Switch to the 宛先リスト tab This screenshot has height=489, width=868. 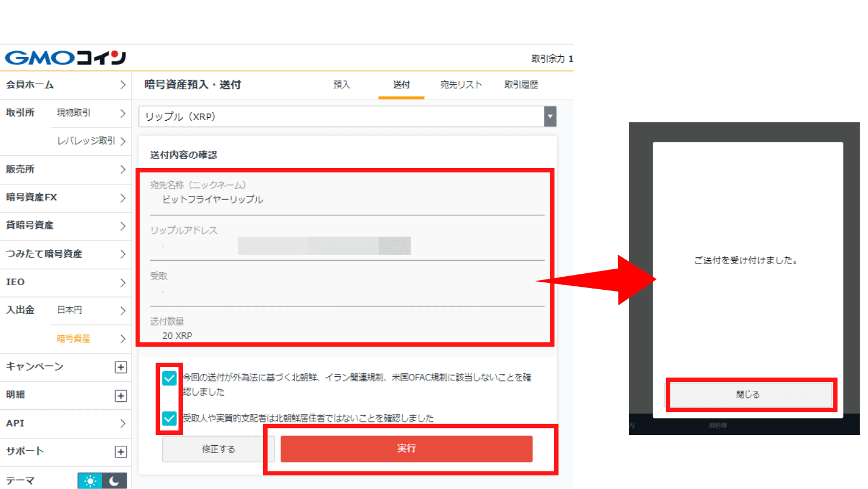coord(461,85)
